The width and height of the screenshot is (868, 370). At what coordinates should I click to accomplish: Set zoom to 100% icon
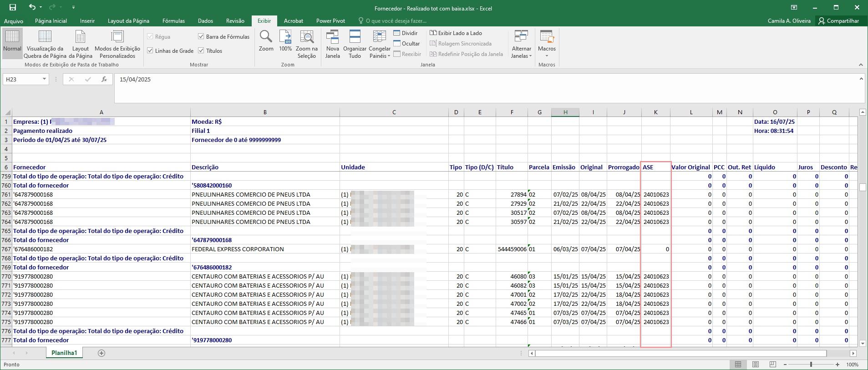(x=285, y=41)
